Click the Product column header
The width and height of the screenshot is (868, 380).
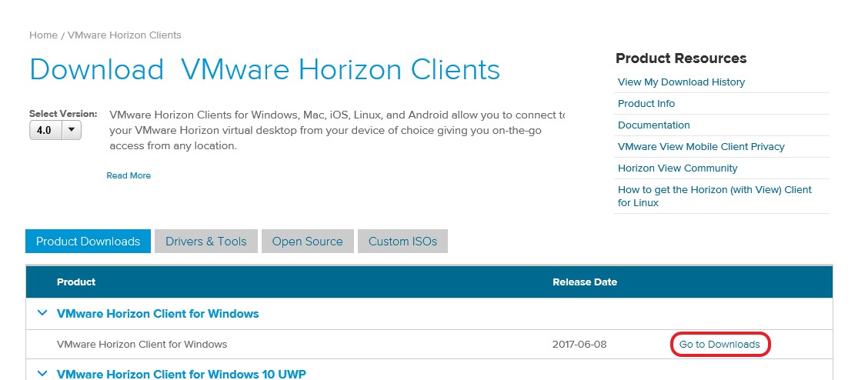tap(76, 282)
